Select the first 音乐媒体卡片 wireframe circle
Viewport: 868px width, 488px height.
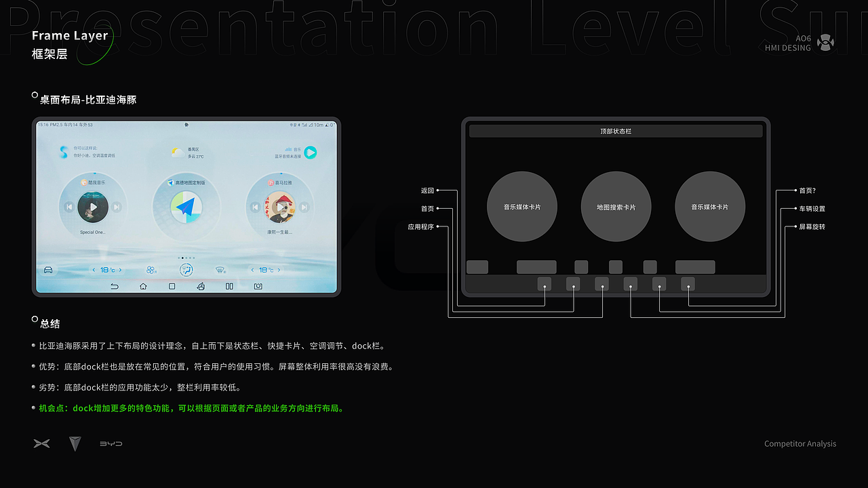[x=522, y=207]
